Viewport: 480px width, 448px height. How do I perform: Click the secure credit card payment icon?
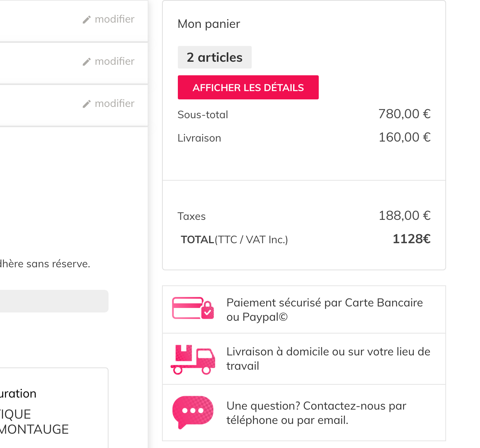(193, 308)
